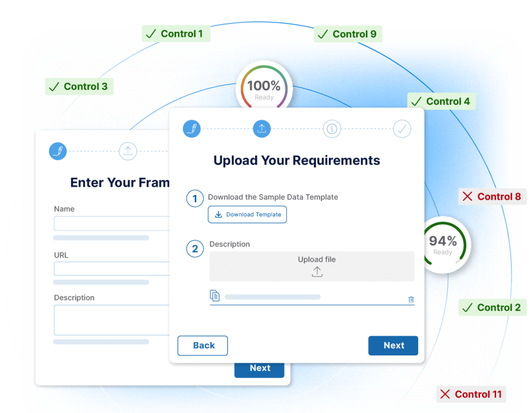Click the Description text area in the framework card
The height and width of the screenshot is (413, 532).
112,320
